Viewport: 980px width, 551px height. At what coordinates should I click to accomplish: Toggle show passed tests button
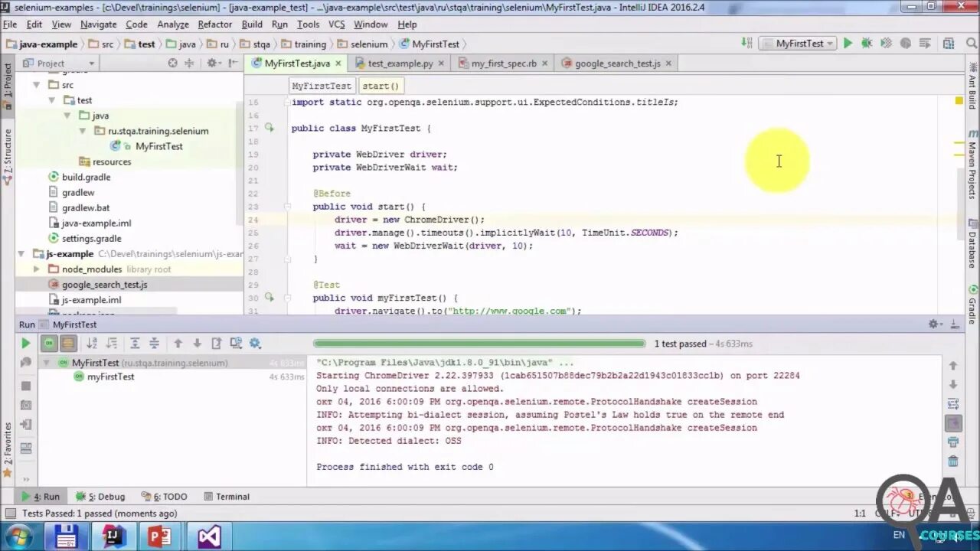coord(49,344)
